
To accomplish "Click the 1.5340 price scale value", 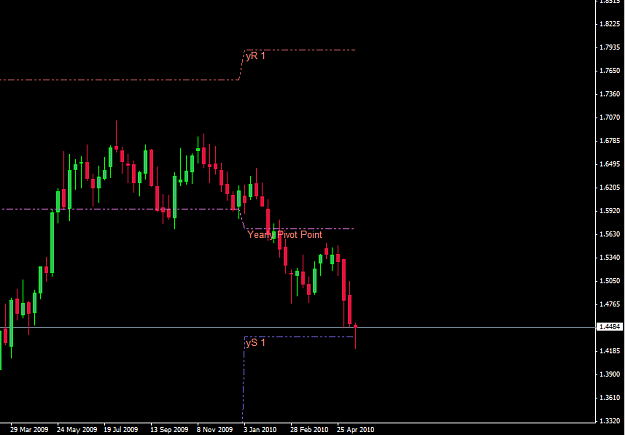I will tap(610, 257).
